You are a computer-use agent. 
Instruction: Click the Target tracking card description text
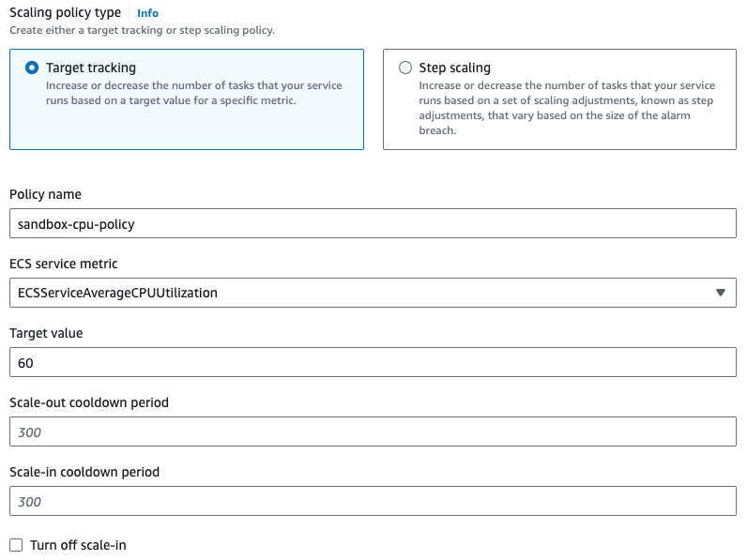tap(193, 93)
